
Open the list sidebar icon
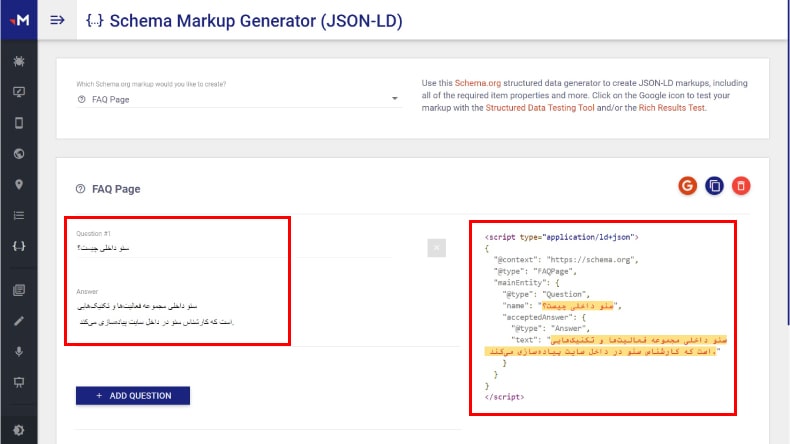pyautogui.click(x=19, y=216)
